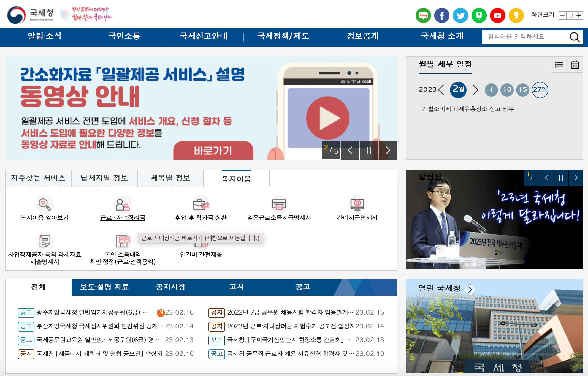This screenshot has height=376, width=588.
Task: Advance to the next month in 월별 세무 일정
Action: click(x=475, y=89)
